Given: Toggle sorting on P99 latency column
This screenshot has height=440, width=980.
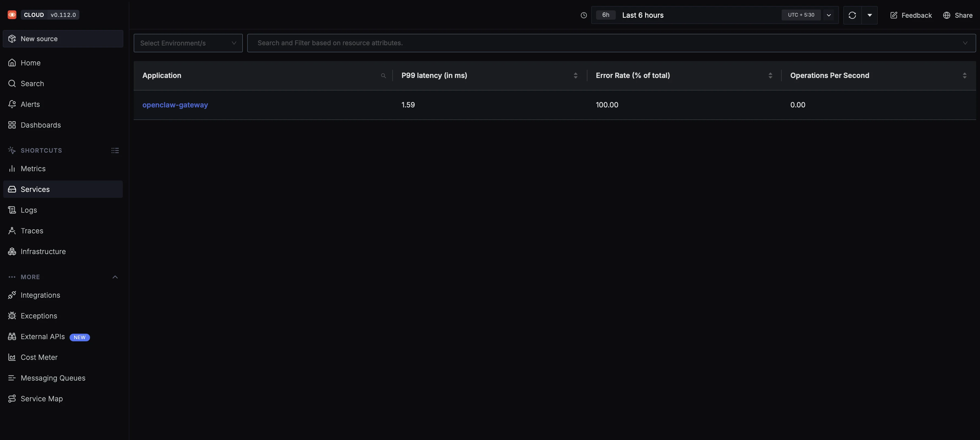Looking at the screenshot, I should point(575,75).
